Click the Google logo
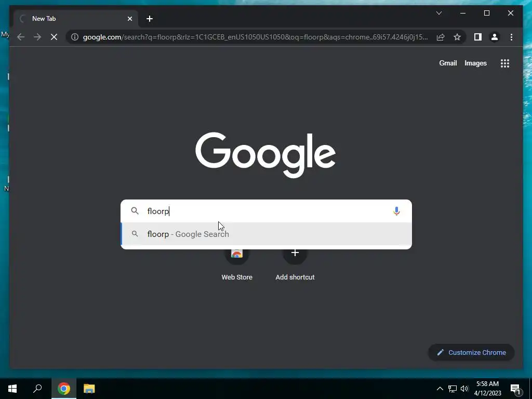532x399 pixels. [x=265, y=155]
